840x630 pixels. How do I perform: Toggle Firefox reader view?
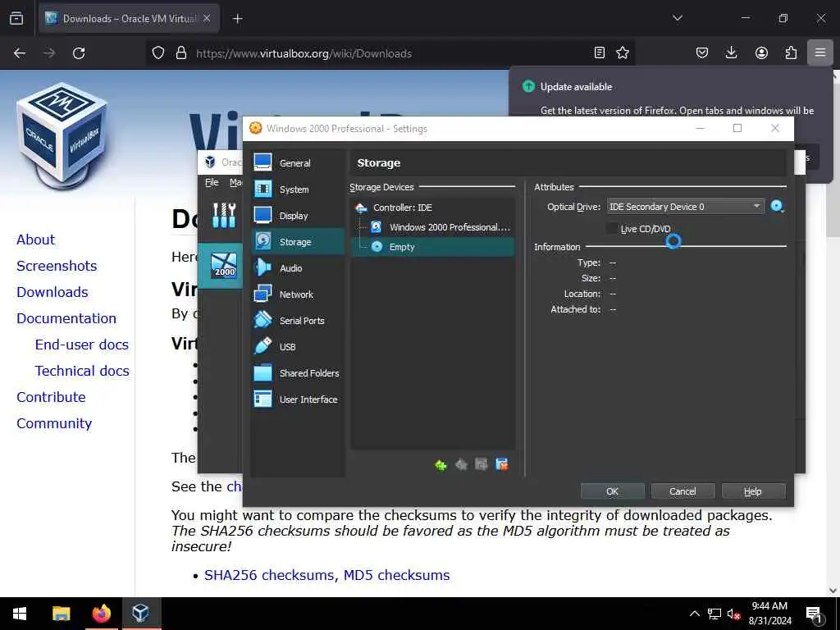click(600, 52)
